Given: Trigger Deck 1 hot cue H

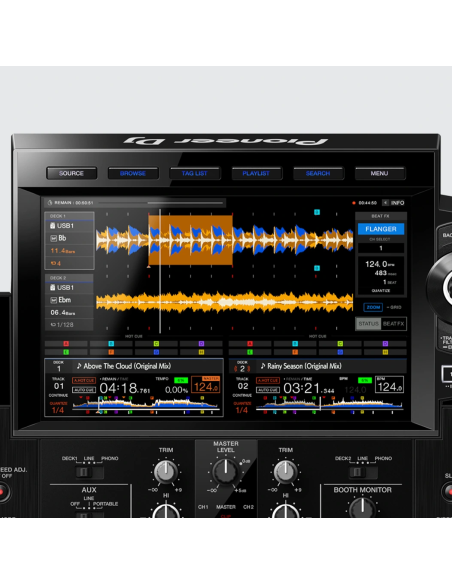Looking at the screenshot, I should tap(201, 352).
